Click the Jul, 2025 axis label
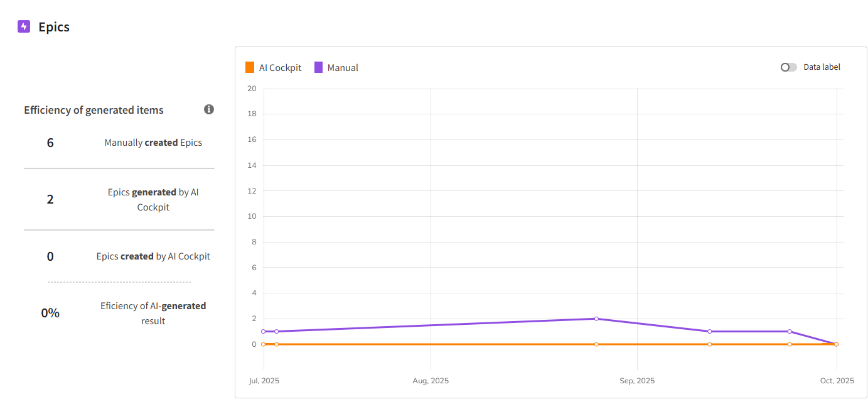 [264, 381]
